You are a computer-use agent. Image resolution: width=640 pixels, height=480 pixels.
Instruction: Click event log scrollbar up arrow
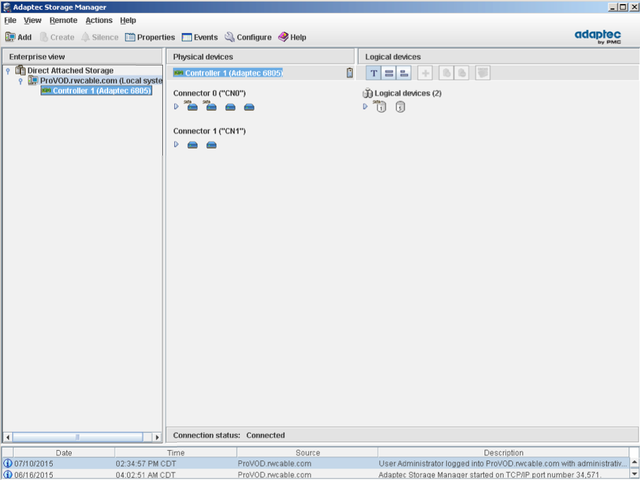pyautogui.click(x=634, y=462)
